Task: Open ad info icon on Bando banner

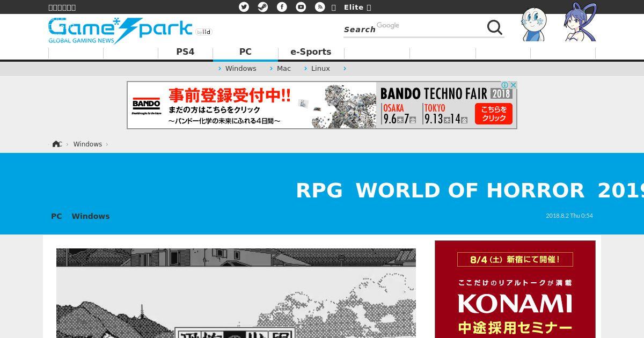Action: (505, 85)
